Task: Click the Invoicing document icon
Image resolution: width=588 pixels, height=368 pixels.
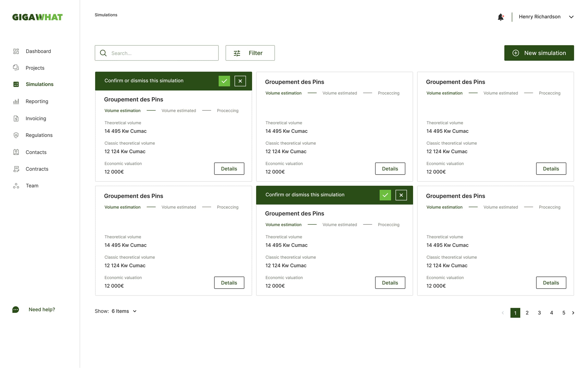Action: click(16, 118)
